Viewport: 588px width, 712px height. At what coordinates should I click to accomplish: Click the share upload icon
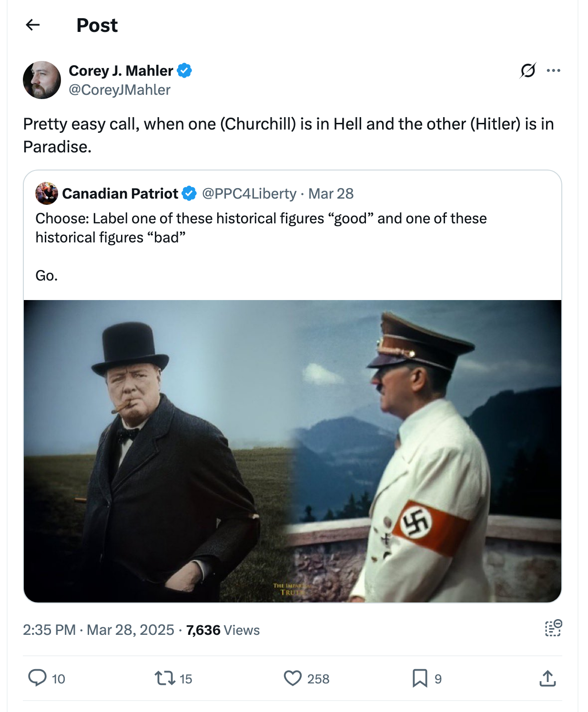click(x=547, y=678)
